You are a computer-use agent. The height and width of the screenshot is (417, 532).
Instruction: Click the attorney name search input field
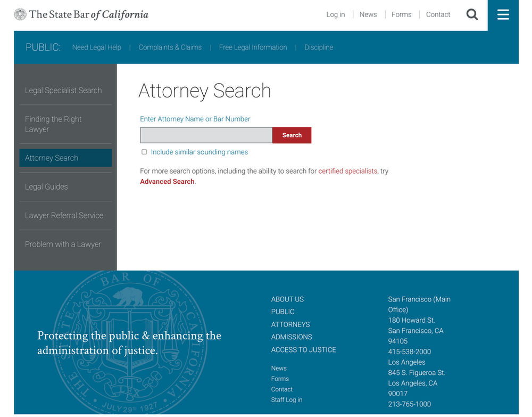pyautogui.click(x=206, y=135)
